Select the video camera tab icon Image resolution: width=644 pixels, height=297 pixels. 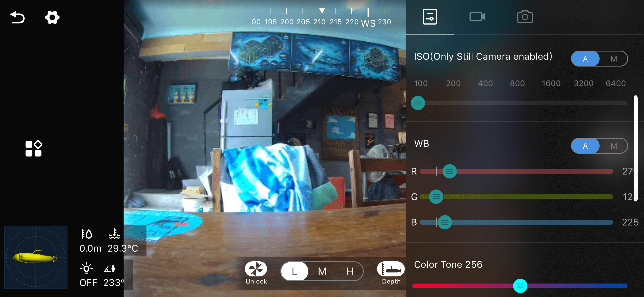coord(477,17)
